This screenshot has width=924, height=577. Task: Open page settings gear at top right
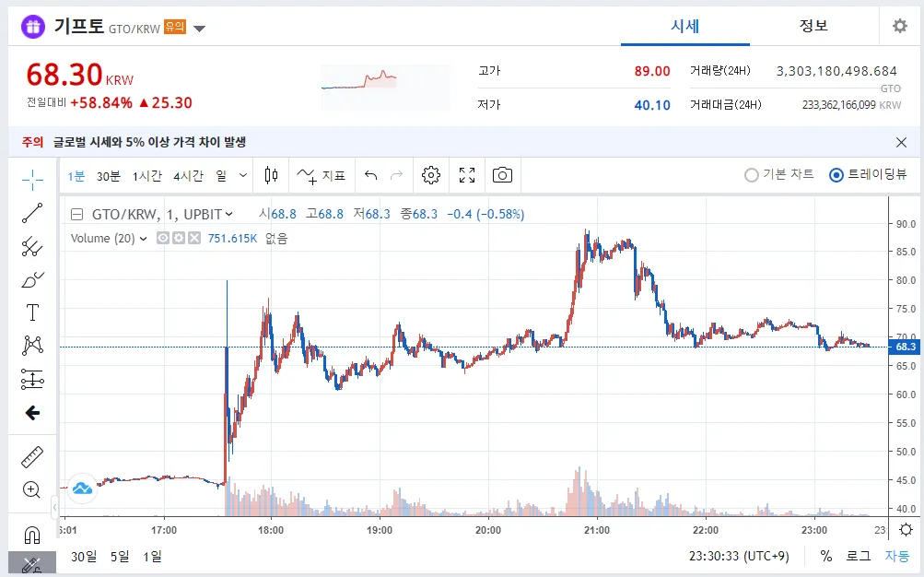point(899,26)
